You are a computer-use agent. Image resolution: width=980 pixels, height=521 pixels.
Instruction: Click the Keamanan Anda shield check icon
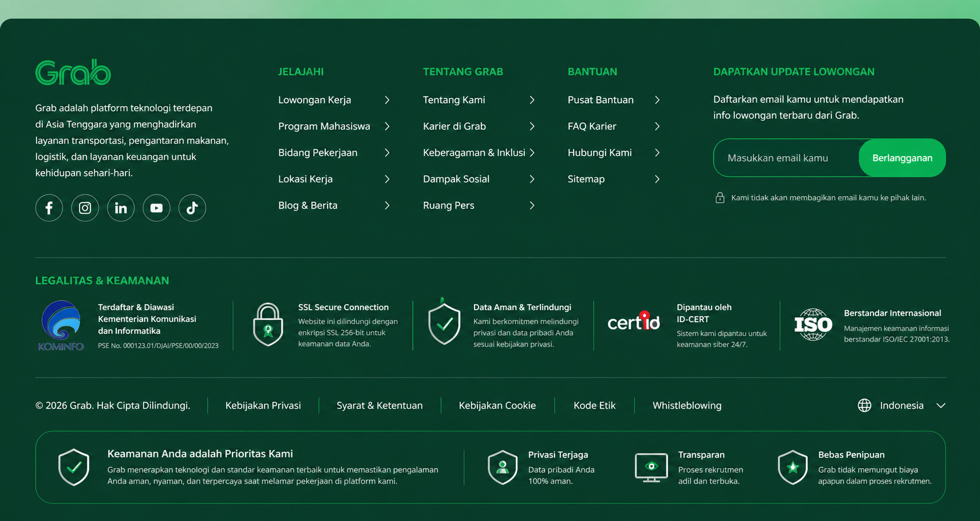74,467
